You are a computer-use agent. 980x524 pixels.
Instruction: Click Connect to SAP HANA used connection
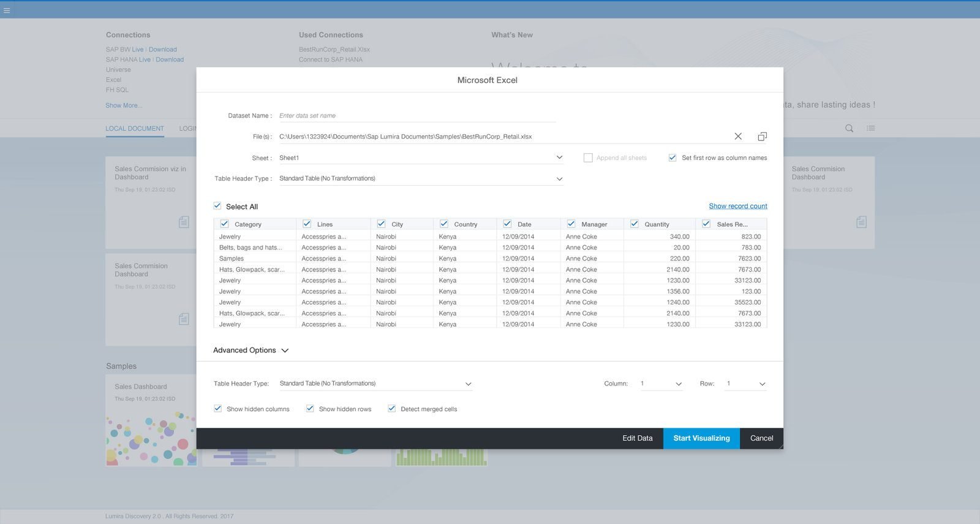(331, 59)
